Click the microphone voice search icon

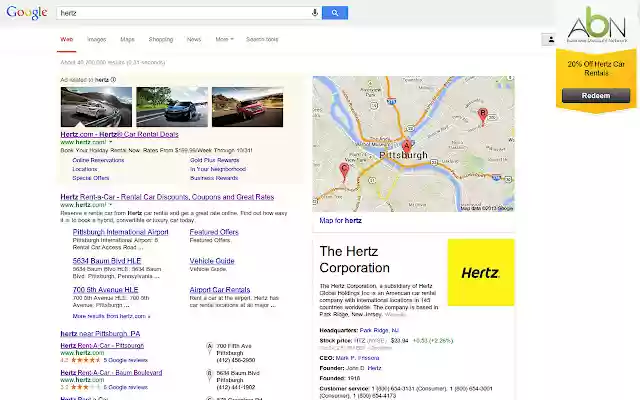point(315,13)
